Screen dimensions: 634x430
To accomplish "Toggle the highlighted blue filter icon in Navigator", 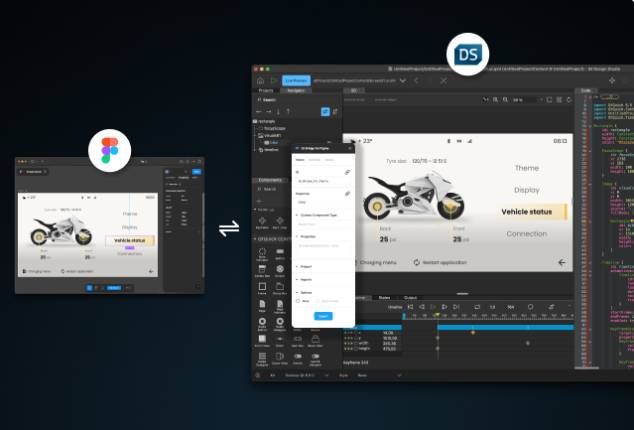I will coord(325,111).
